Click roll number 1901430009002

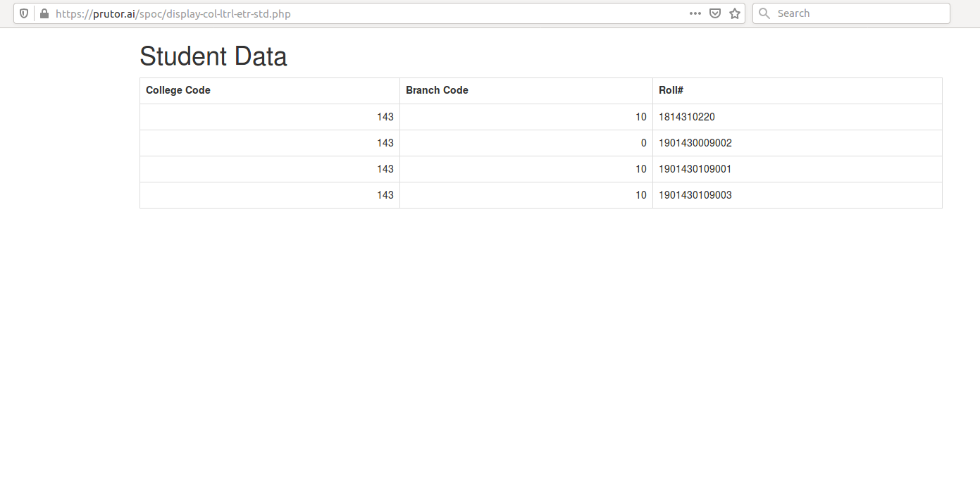[695, 143]
